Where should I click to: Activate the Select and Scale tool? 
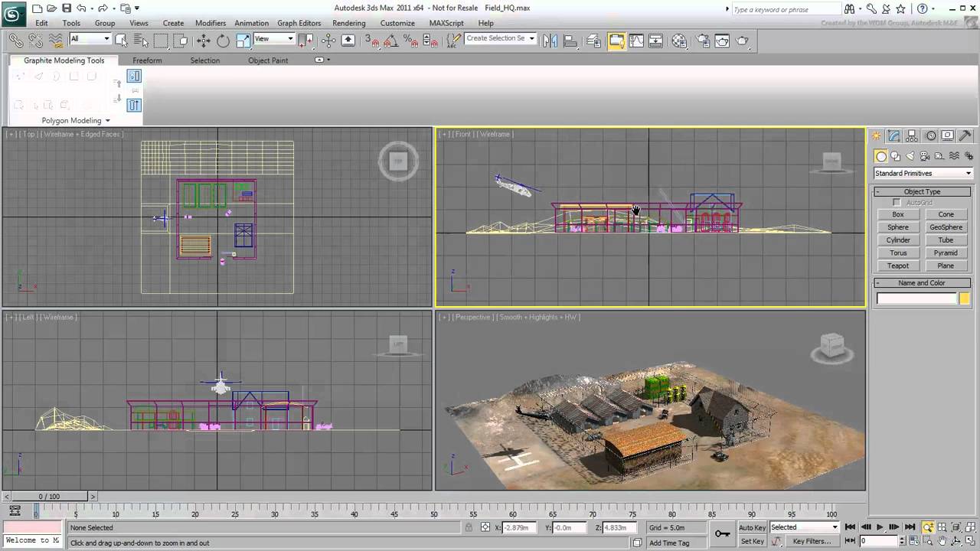coord(243,41)
